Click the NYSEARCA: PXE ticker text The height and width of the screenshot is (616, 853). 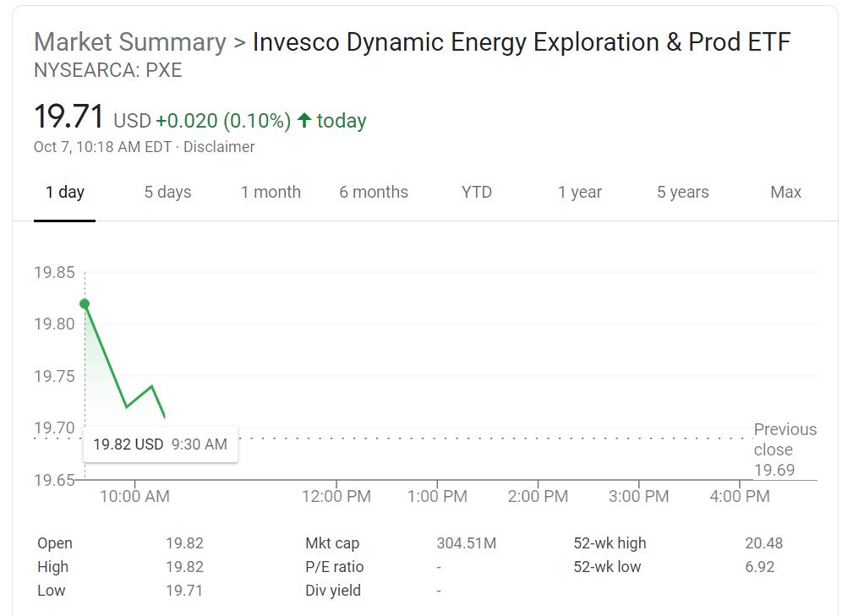(x=107, y=71)
